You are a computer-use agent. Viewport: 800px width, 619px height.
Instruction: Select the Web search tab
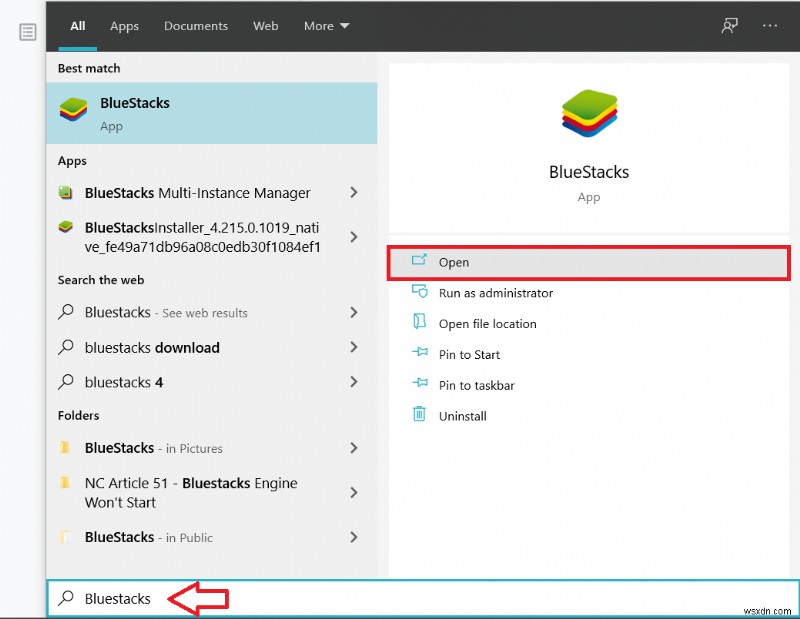tap(266, 26)
